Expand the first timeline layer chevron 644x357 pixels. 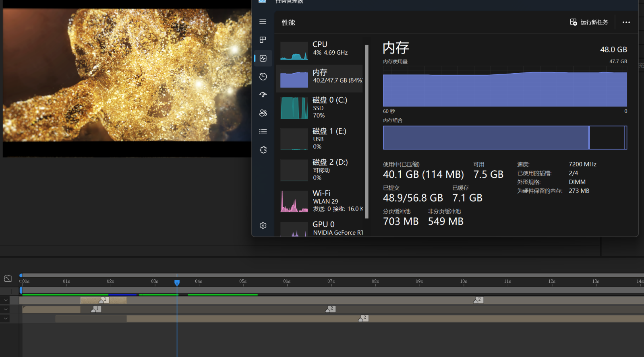pyautogui.click(x=5, y=300)
